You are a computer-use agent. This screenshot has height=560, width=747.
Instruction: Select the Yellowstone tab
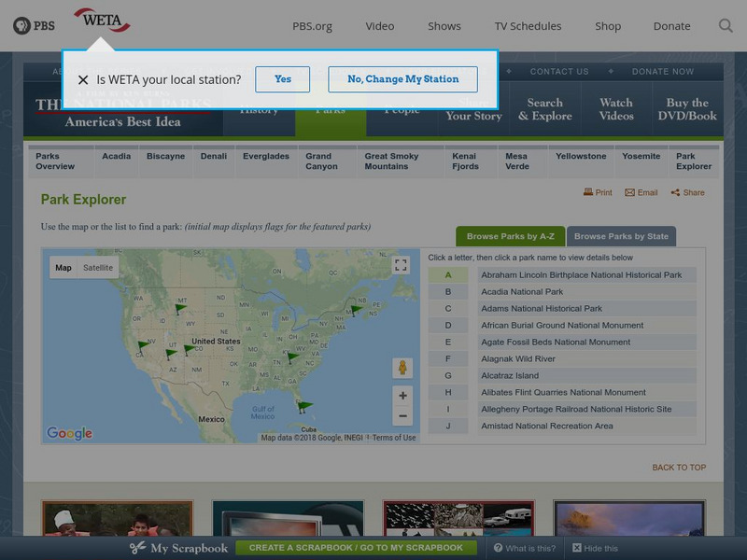(x=580, y=157)
